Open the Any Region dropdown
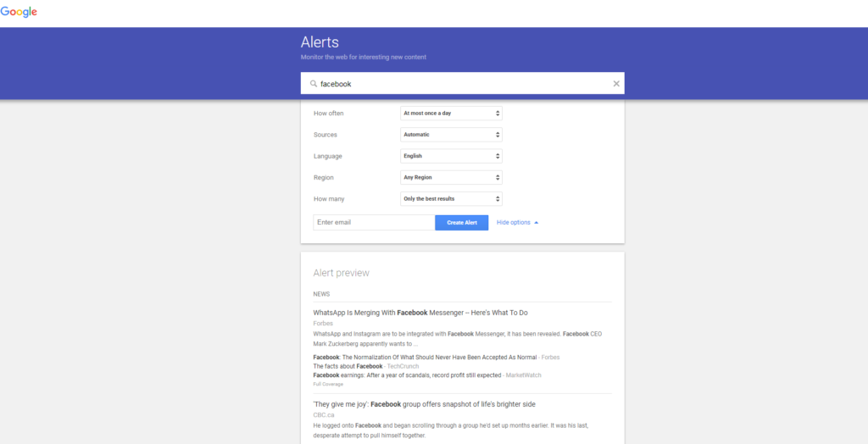The height and width of the screenshot is (444, 868). tap(451, 178)
